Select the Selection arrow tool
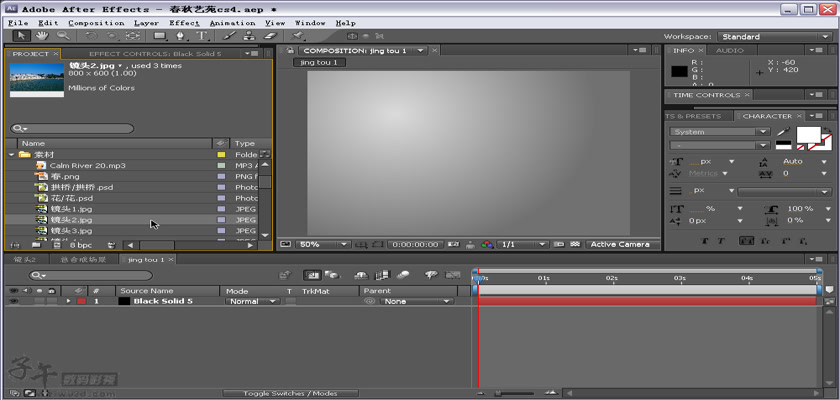 21,36
